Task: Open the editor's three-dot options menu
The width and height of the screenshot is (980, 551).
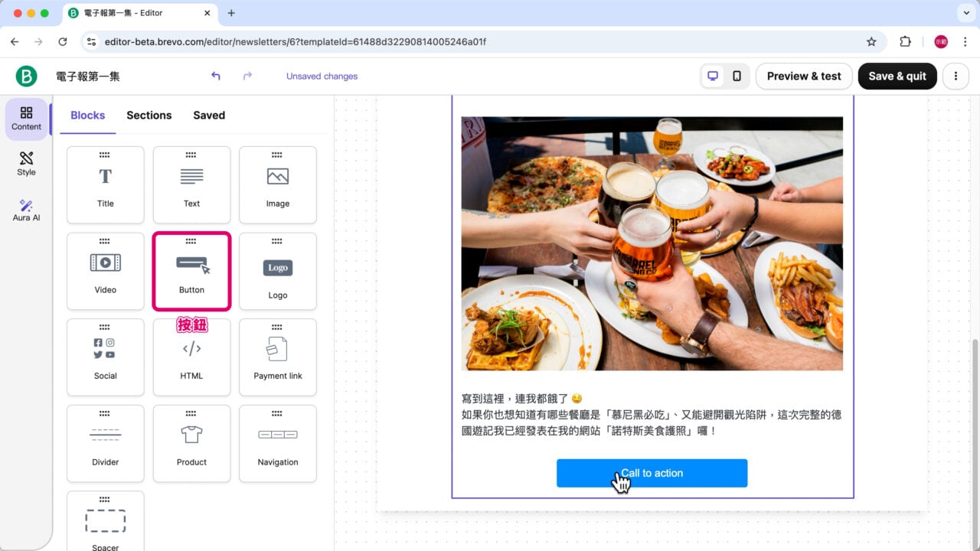Action: [x=955, y=76]
